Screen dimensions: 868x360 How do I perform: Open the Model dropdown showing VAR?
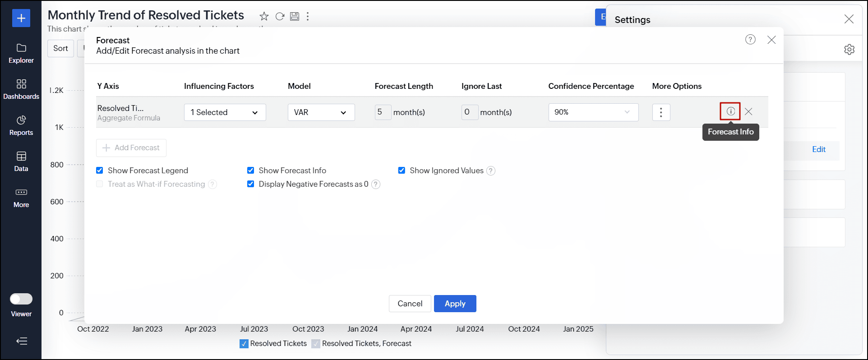(x=321, y=112)
